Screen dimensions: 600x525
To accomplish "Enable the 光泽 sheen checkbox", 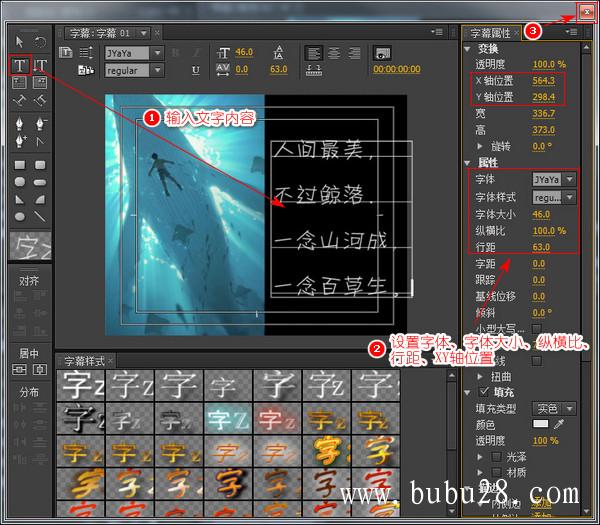I will 497,457.
